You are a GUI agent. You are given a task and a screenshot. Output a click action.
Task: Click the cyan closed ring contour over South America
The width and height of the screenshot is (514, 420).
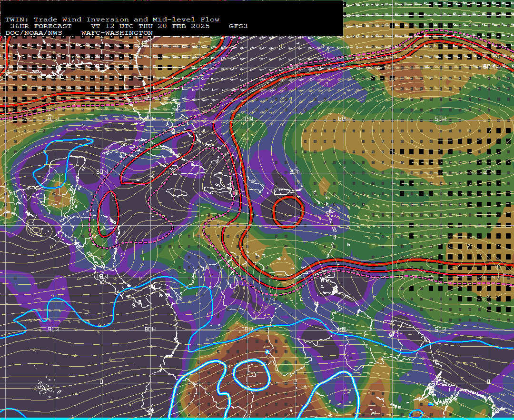[x=251, y=375]
